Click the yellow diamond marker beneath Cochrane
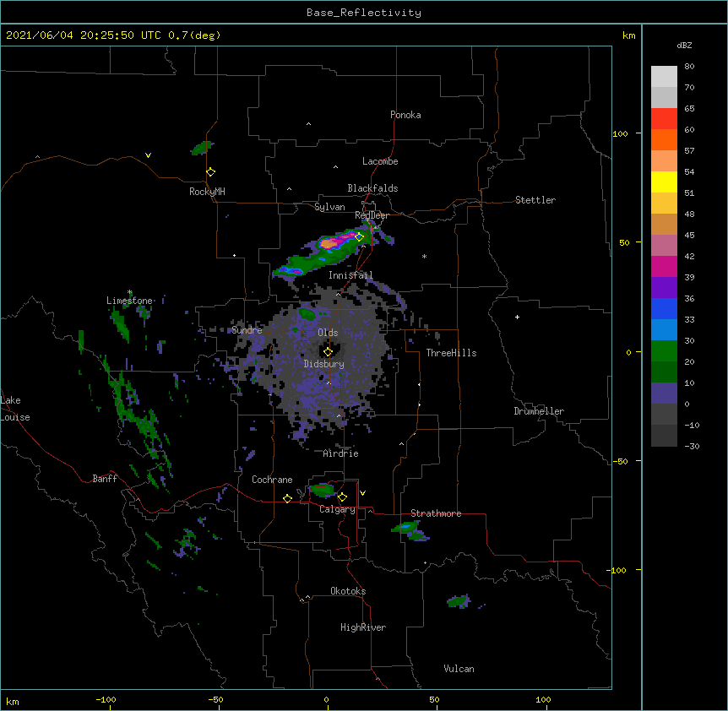The width and height of the screenshot is (728, 711). [x=287, y=498]
